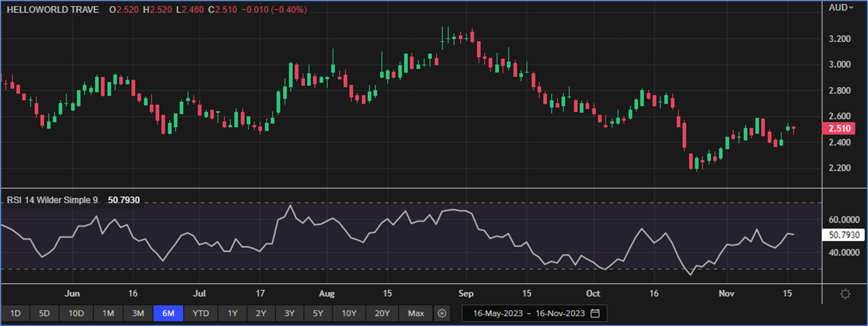The image size is (868, 326).
Task: Switch chart to 1Y range
Action: coord(232,314)
